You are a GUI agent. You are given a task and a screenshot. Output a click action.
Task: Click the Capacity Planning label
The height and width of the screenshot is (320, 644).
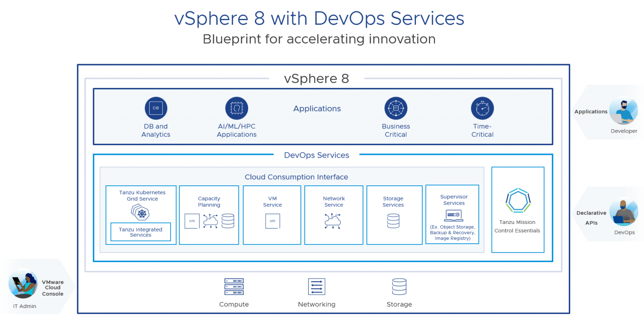[209, 202]
